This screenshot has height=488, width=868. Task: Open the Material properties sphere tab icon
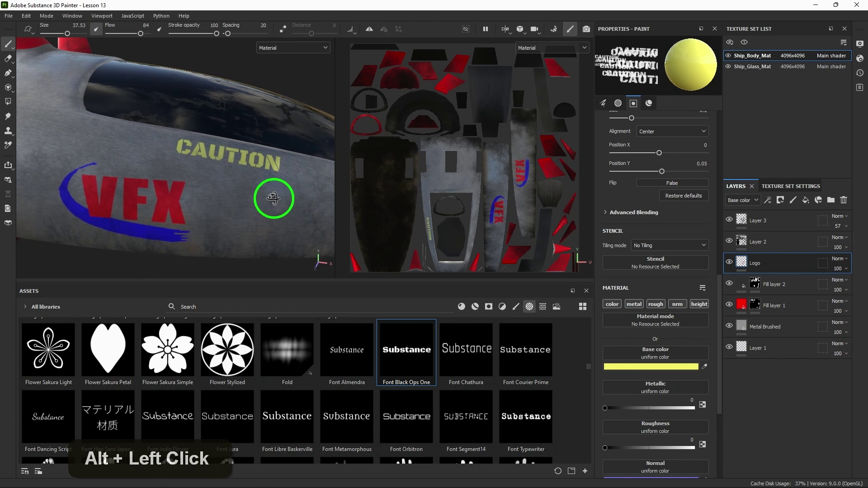coord(649,103)
